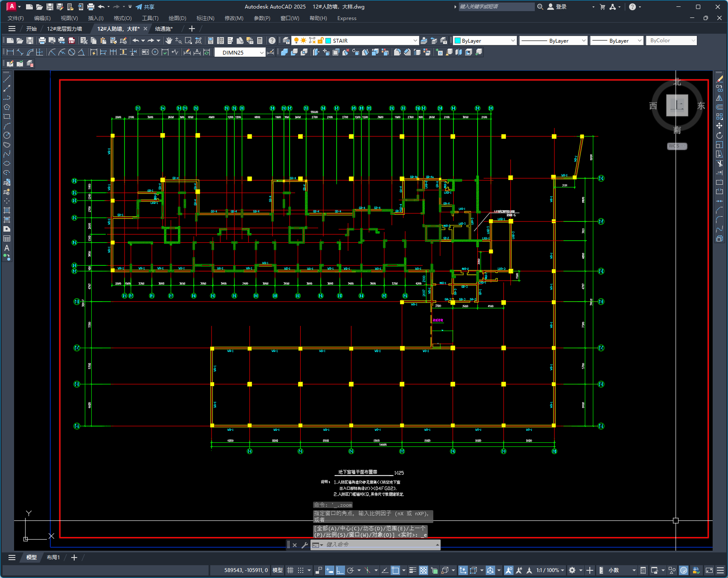Click the Move tool in modify toolbar

tap(719, 126)
